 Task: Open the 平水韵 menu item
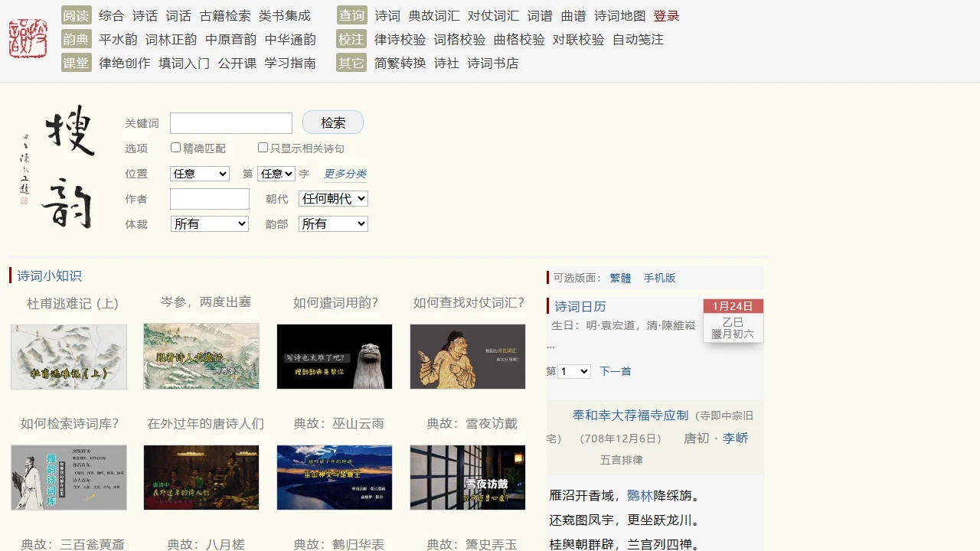[x=118, y=40]
